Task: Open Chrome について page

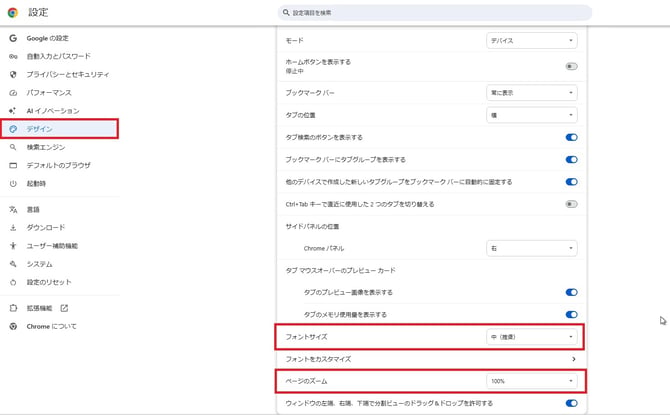Action: point(51,327)
